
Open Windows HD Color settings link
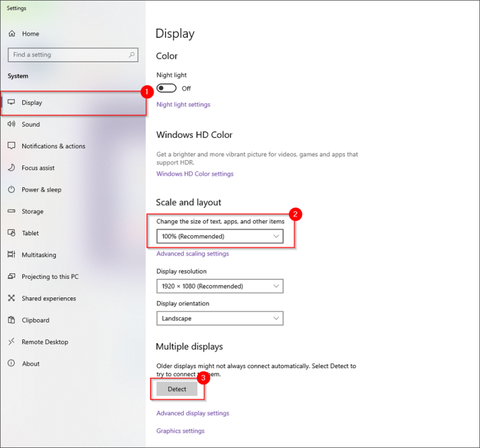click(x=195, y=174)
